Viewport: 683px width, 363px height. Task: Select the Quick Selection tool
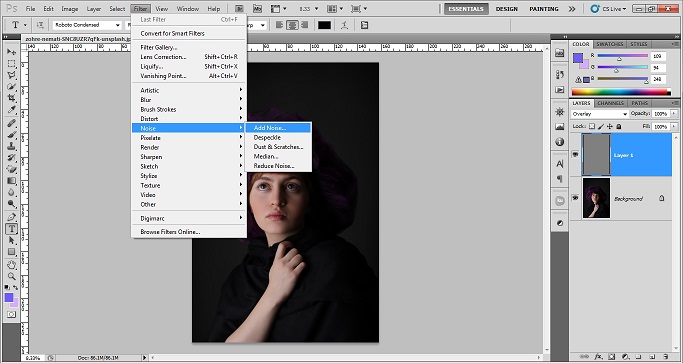click(x=11, y=87)
